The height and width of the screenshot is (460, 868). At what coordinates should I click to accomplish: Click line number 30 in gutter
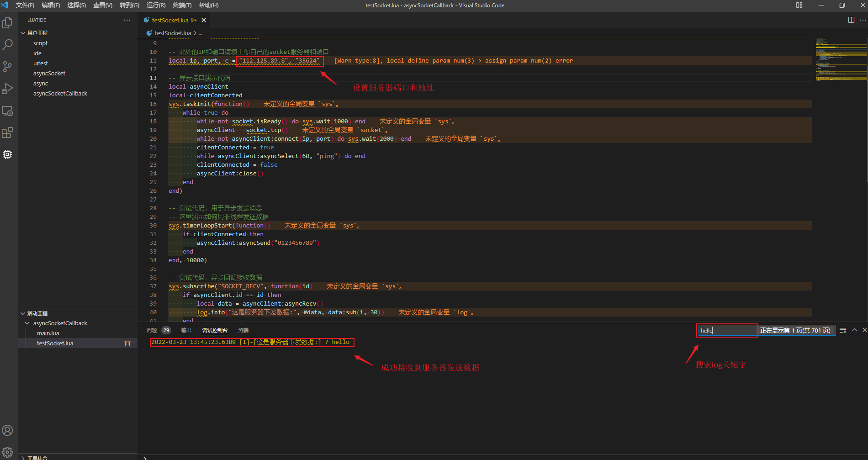(x=153, y=225)
